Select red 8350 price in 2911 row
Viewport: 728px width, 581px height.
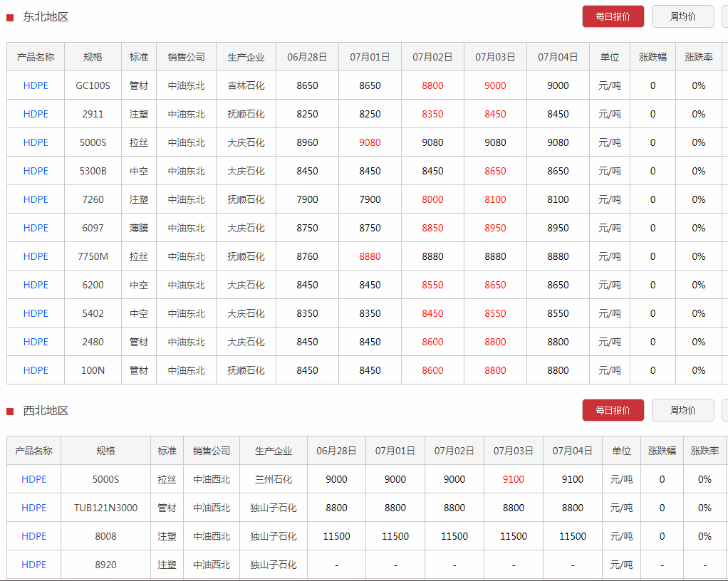[432, 114]
